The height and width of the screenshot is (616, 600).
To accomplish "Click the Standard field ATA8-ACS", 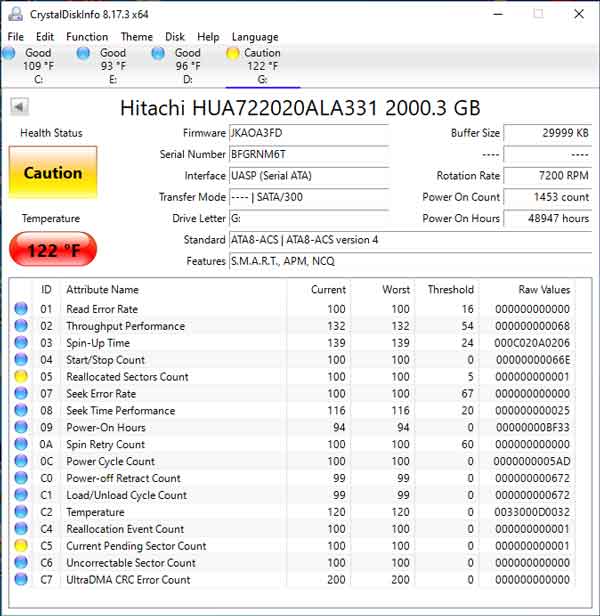I will [410, 240].
